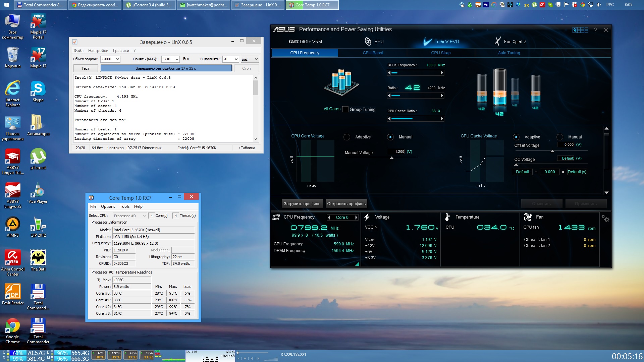Viewport: 644px width, 362px height.
Task: Switch to the CPU Strap tab
Action: point(441,53)
